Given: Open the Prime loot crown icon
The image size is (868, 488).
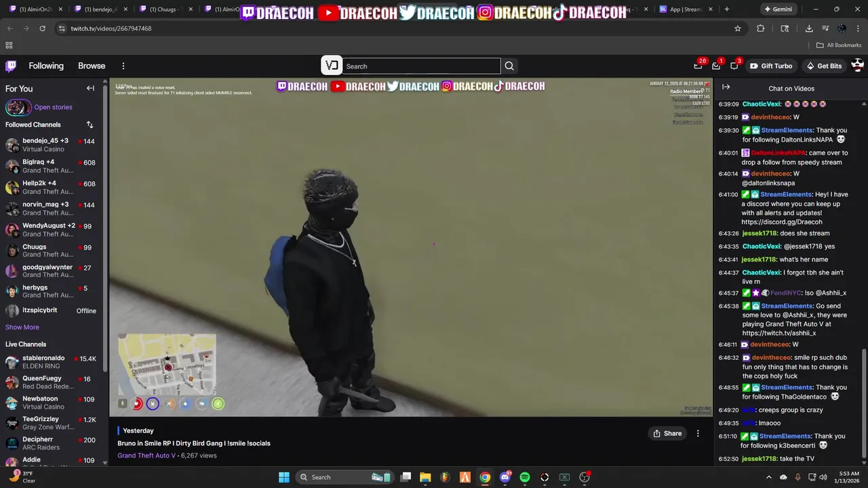Looking at the screenshot, I should click(x=698, y=66).
